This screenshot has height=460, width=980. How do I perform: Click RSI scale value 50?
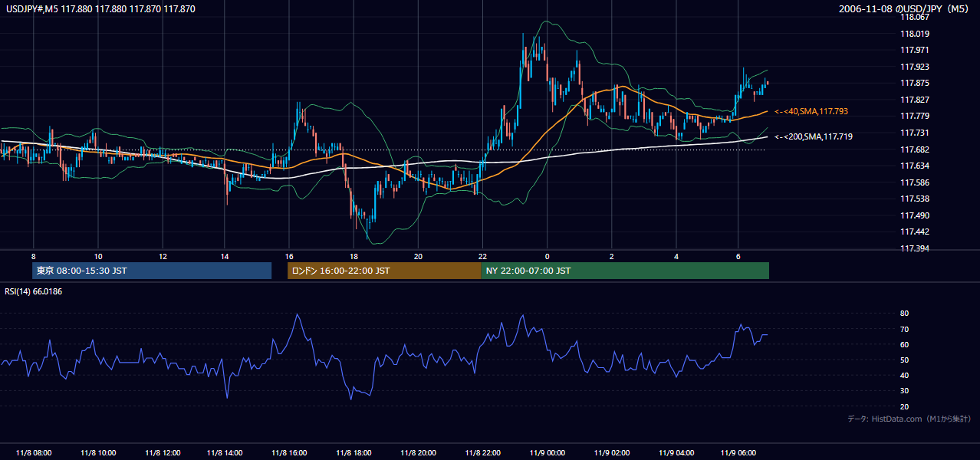[x=904, y=360]
